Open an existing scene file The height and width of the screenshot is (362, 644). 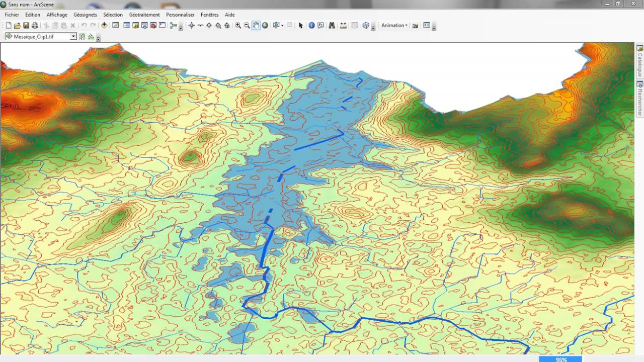tap(17, 25)
